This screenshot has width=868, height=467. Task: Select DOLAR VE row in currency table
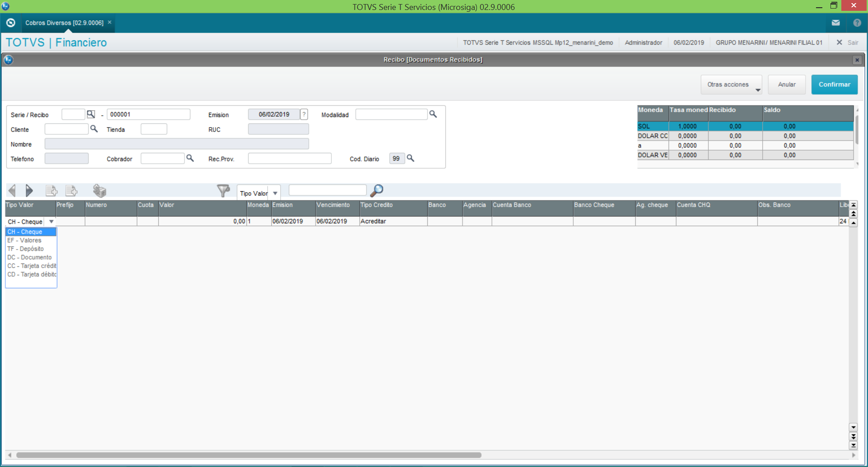[745, 155]
